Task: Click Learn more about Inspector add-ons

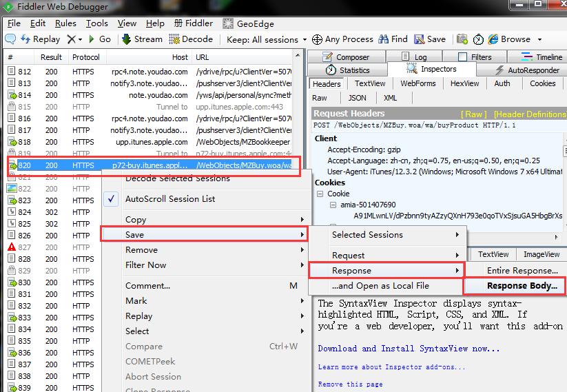Action: point(391,367)
